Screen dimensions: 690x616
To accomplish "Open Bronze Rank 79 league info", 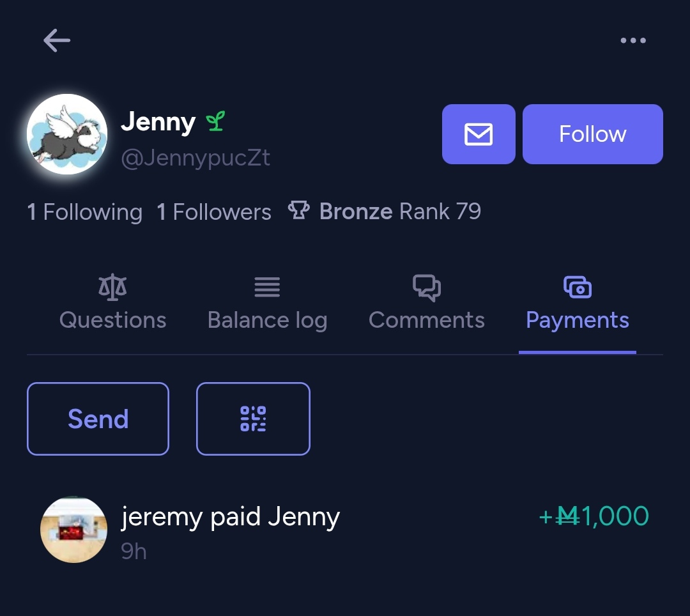I will coord(384,212).
